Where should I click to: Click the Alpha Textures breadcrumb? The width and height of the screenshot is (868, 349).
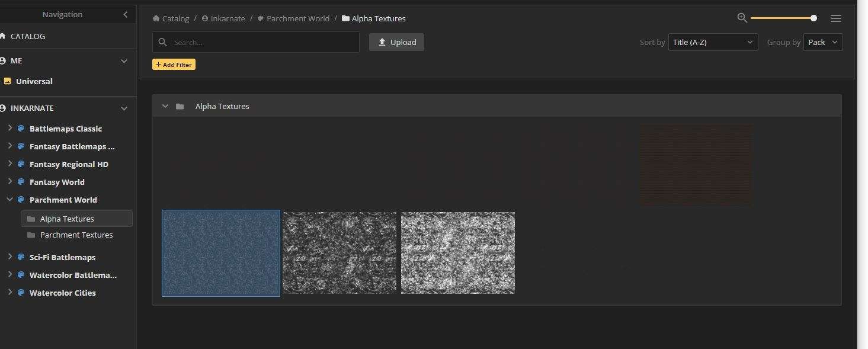tap(374, 18)
